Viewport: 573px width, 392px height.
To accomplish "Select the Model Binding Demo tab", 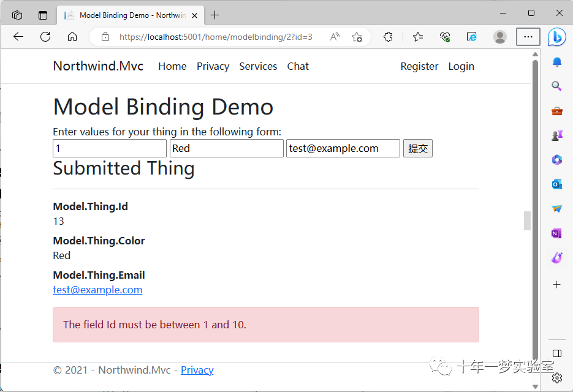I will click(131, 15).
